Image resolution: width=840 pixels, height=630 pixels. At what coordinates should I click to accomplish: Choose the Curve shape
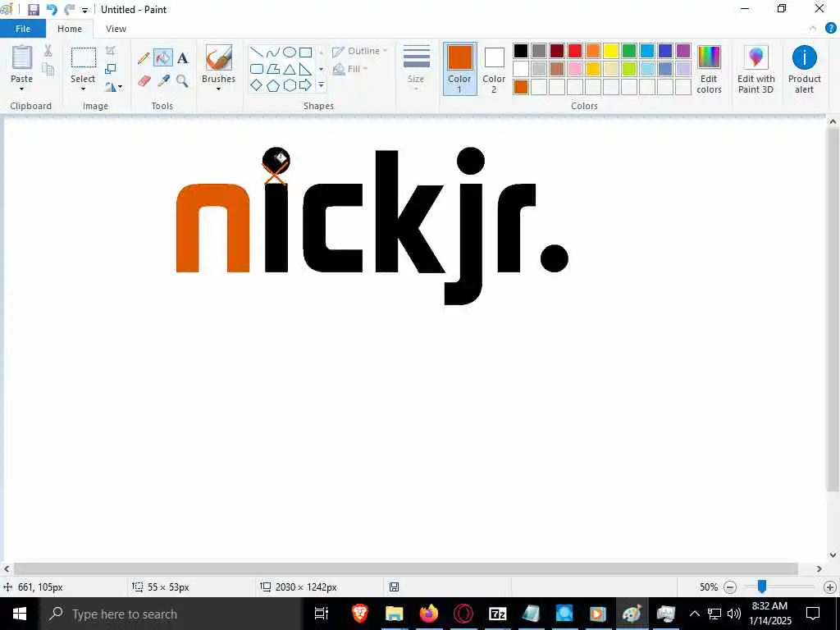click(x=273, y=52)
